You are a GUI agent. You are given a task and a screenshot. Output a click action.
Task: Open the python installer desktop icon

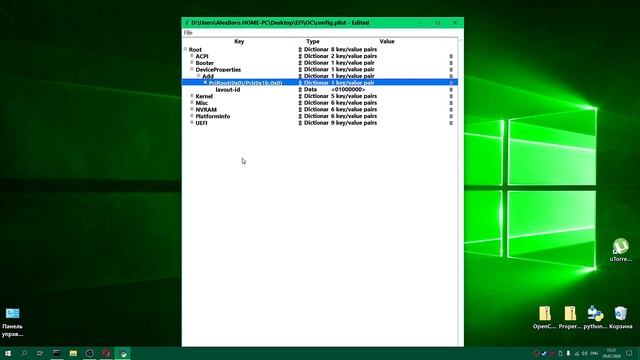595,318
